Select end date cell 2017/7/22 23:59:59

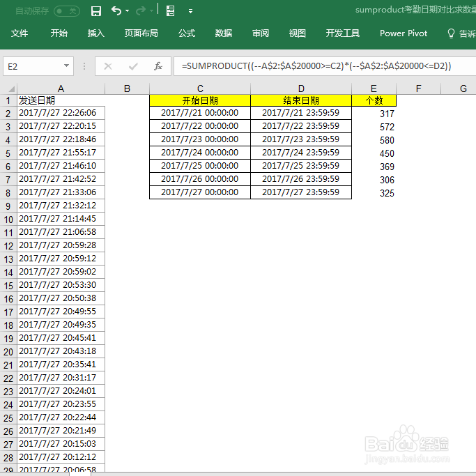(x=301, y=126)
